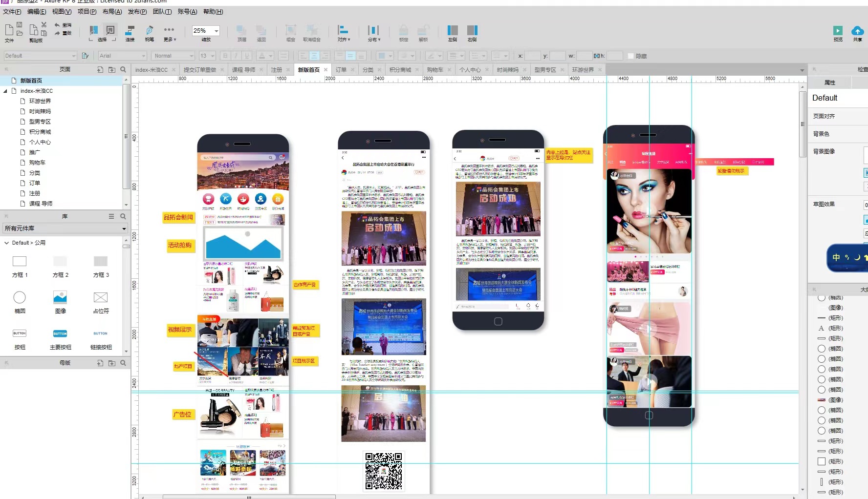868x499 pixels.
Task: Open the 布局 menu
Action: click(x=112, y=12)
